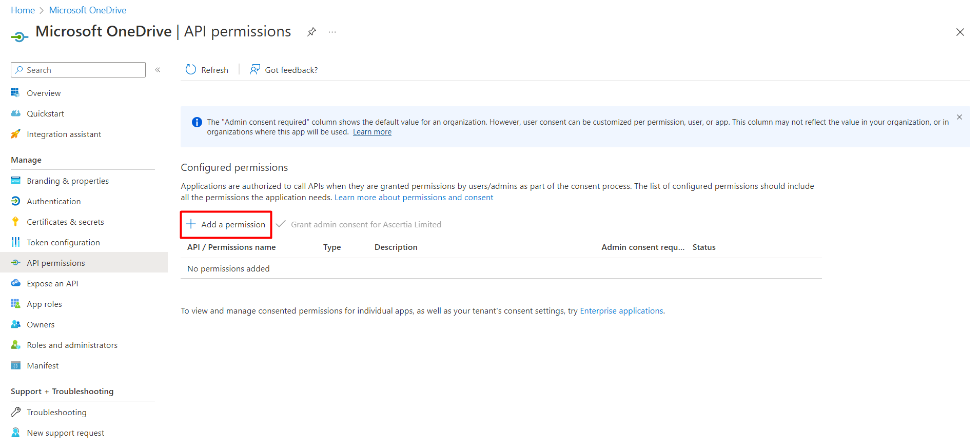Click the "Configured permissions" heading
The width and height of the screenshot is (980, 448).
coord(234,167)
